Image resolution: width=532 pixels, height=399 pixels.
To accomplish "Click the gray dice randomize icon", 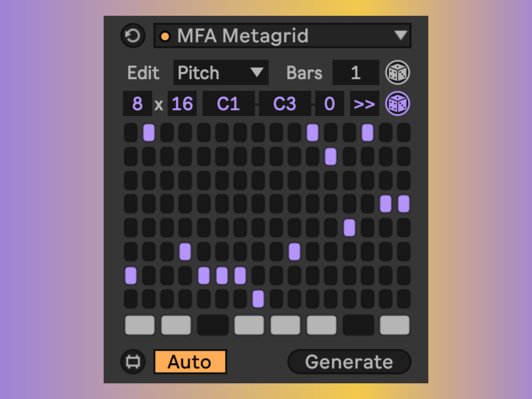I will (x=397, y=72).
